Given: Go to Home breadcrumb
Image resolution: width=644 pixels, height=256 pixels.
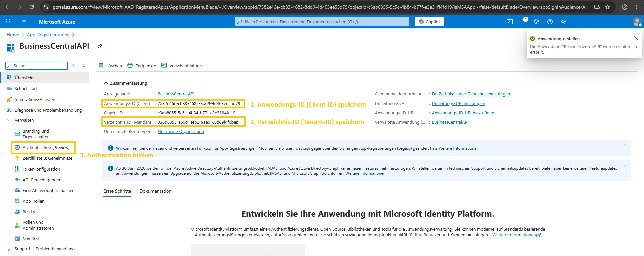Looking at the screenshot, I should pos(13,35).
